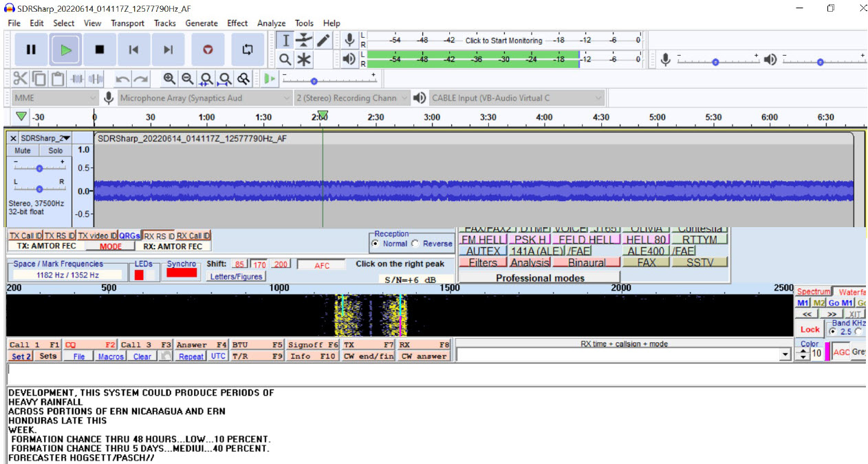Activate the Multi-tool asterisk icon
This screenshot has height=464, width=868.
tap(303, 60)
